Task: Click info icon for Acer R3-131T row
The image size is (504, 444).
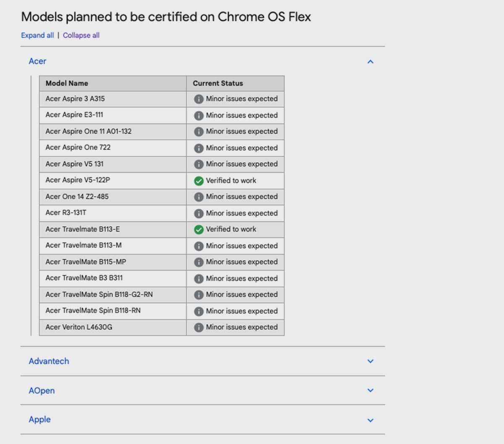Action: tap(199, 213)
